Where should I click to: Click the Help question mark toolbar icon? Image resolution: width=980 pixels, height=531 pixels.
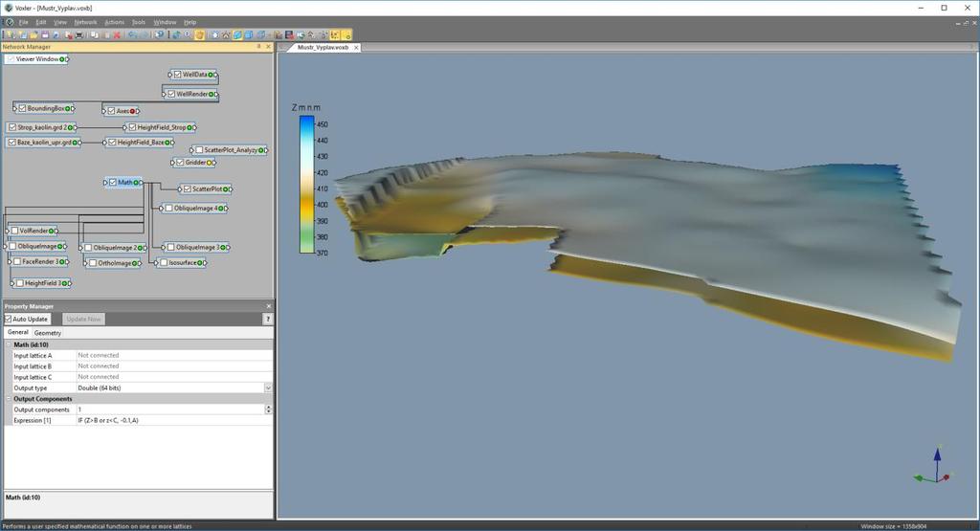pyautogui.click(x=159, y=35)
